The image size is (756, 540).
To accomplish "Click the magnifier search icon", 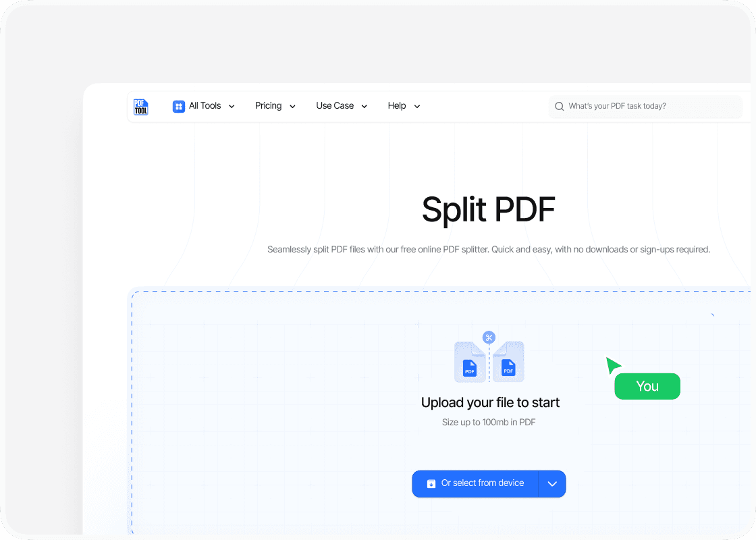I will (x=559, y=107).
